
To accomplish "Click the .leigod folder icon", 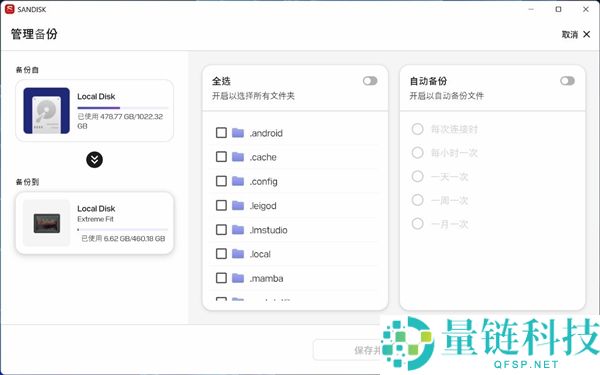I will (238, 205).
